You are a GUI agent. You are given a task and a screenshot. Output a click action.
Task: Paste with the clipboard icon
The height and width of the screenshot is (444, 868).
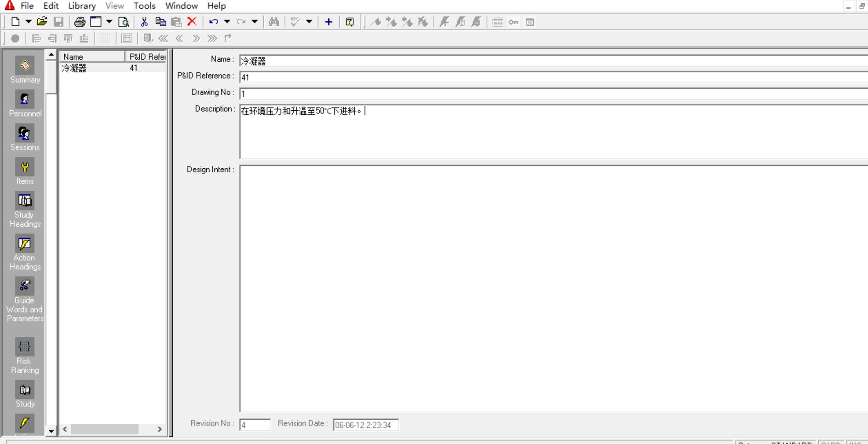(176, 22)
